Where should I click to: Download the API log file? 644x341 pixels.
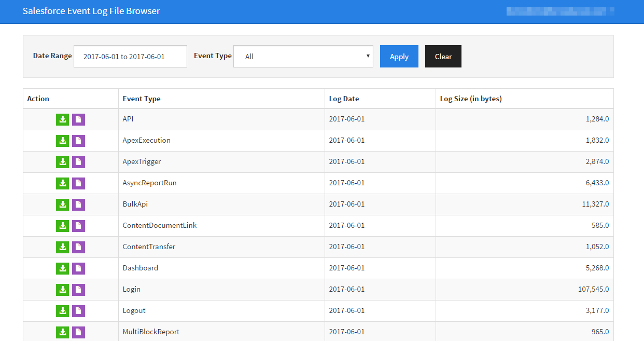[x=63, y=119]
